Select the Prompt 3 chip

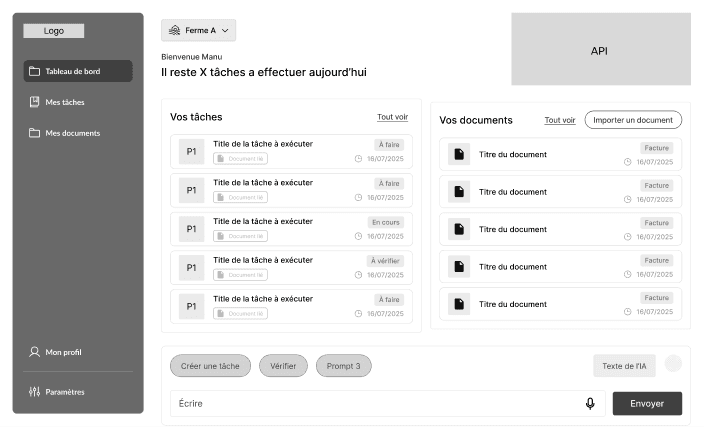[x=343, y=366]
